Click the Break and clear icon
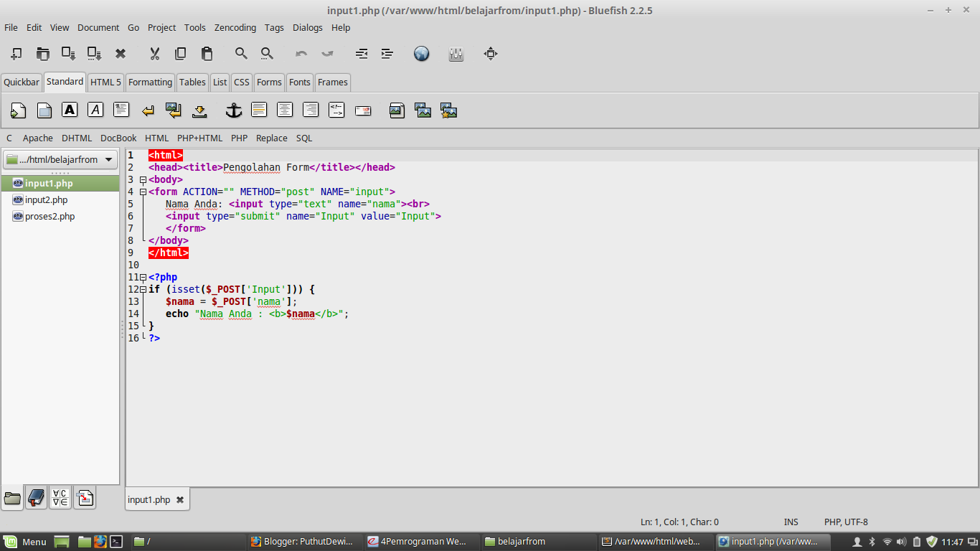Screen dimensions: 980x551 173,110
